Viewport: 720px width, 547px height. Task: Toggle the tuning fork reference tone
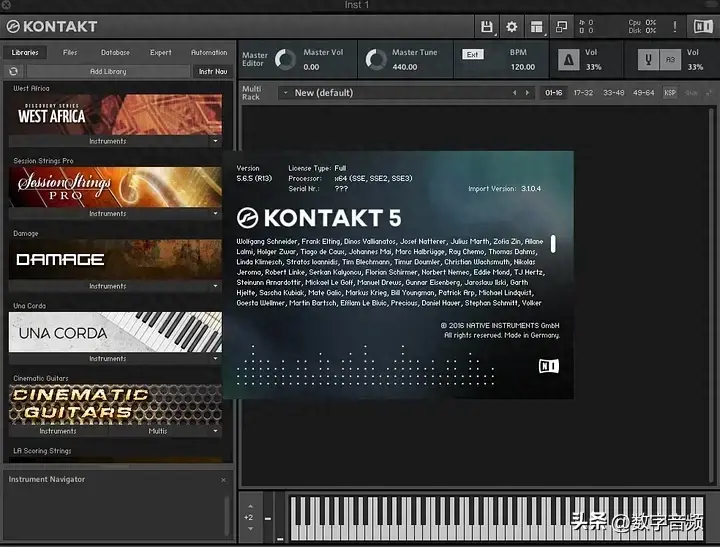pyautogui.click(x=648, y=60)
